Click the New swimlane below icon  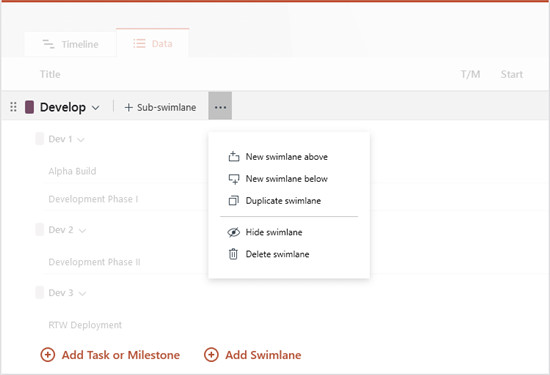(234, 179)
